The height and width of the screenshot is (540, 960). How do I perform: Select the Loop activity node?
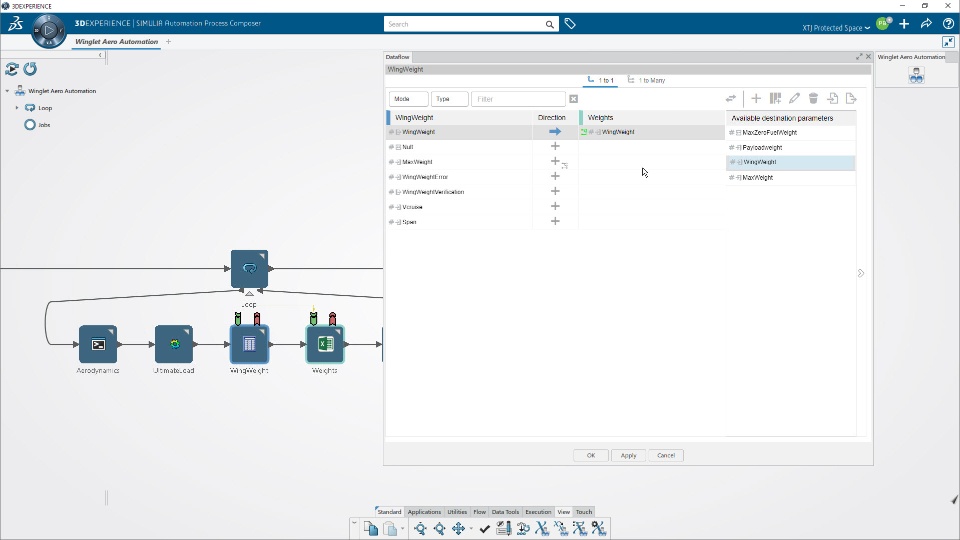coord(249,269)
